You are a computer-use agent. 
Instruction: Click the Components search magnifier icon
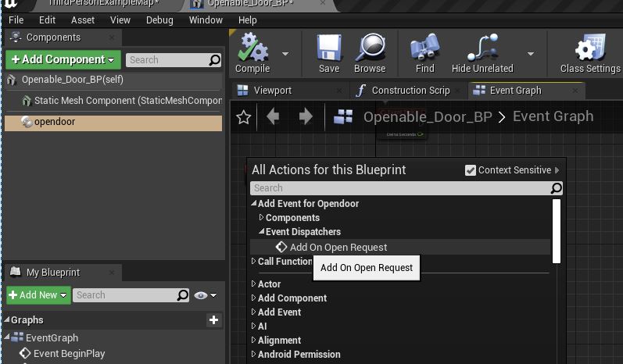pos(214,60)
